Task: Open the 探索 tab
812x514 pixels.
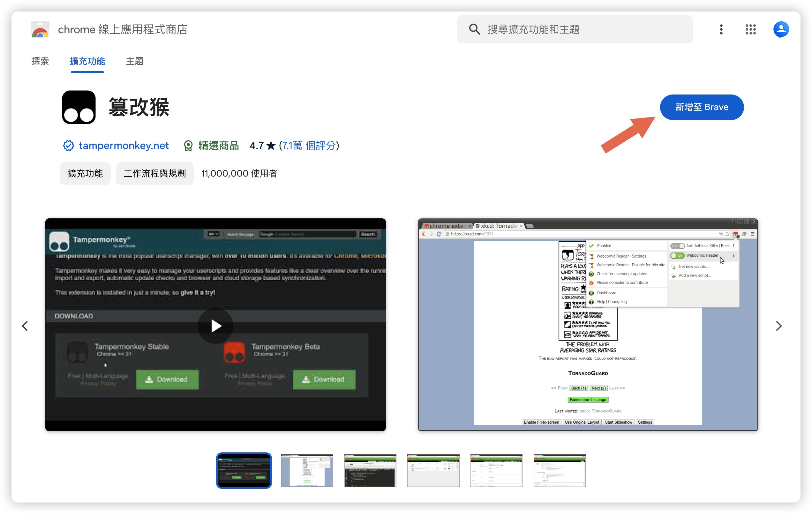Action: 40,61
